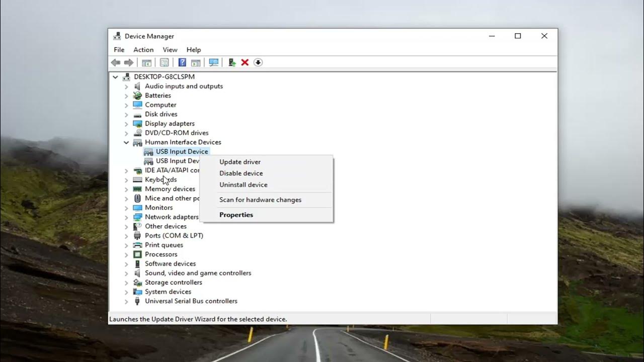Expand the Universal Serial Bus controllers chevron
This screenshot has width=644, height=362.
pos(126,301)
